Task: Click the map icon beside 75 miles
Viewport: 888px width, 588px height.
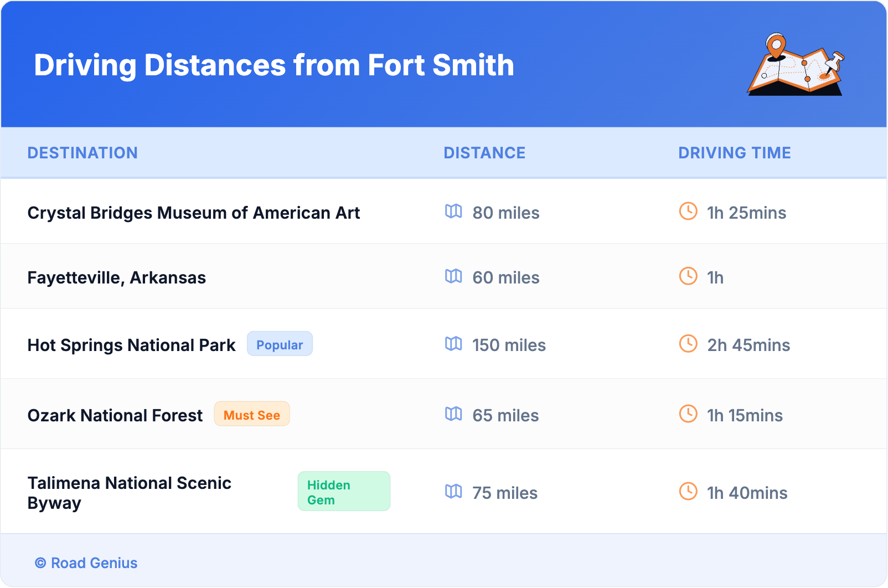Action: pos(453,492)
